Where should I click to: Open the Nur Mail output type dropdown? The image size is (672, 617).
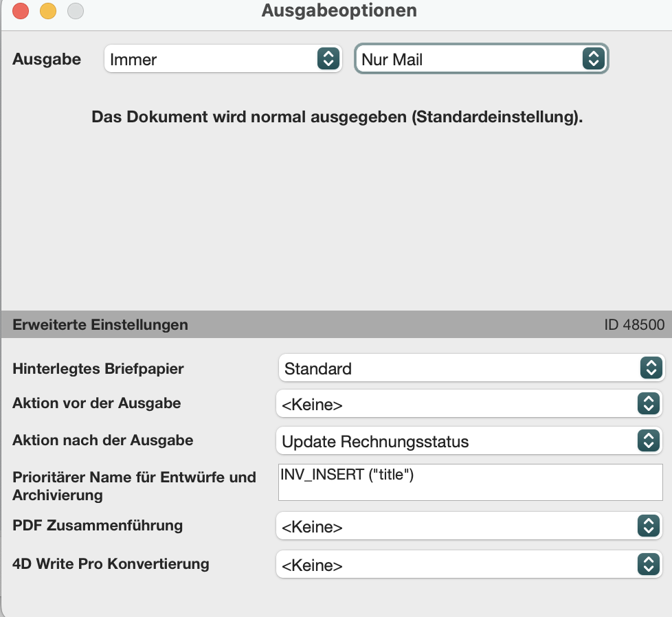click(x=481, y=58)
